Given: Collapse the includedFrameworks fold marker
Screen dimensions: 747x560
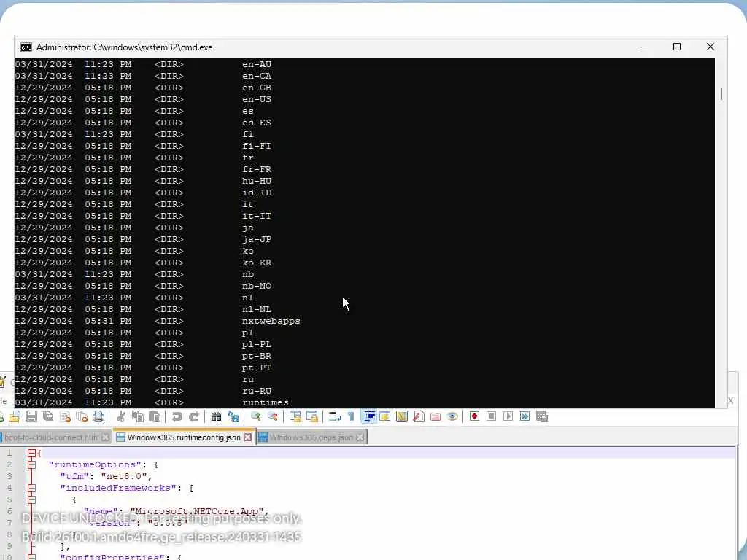Looking at the screenshot, I should [31, 488].
